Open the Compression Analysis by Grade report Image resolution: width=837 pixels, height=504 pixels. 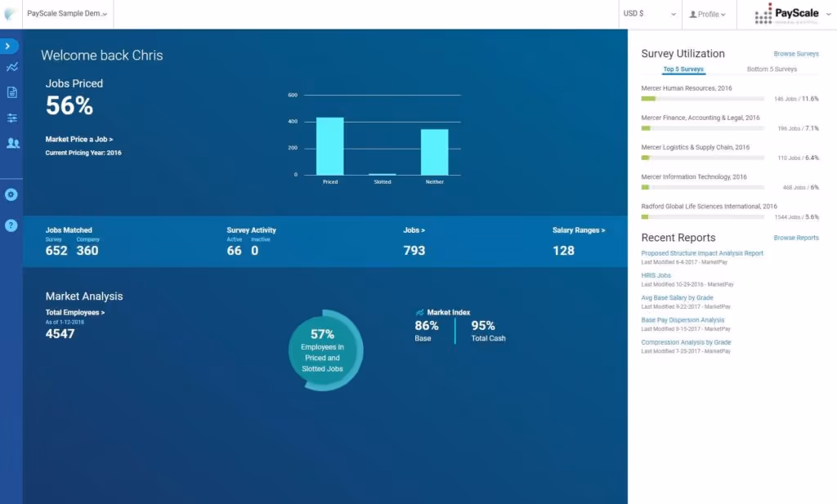685,342
